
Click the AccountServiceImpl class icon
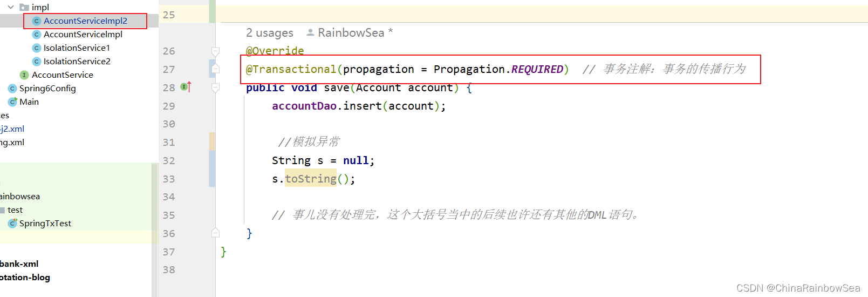click(37, 34)
